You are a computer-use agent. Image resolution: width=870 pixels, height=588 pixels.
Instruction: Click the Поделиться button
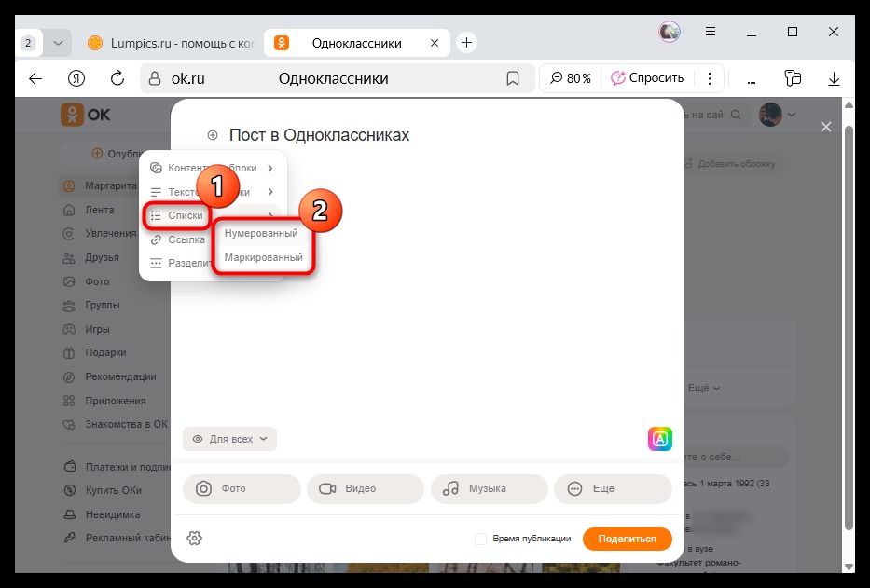click(x=627, y=539)
